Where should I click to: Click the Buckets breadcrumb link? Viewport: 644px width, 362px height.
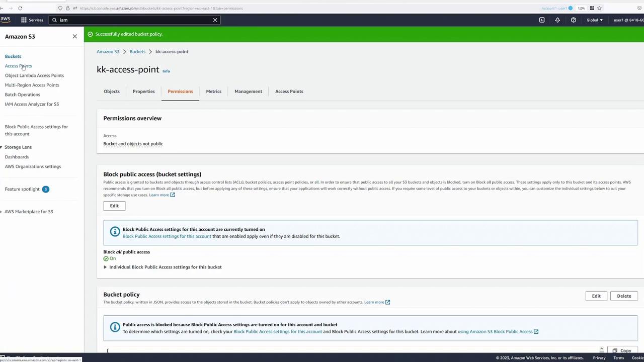(x=137, y=51)
